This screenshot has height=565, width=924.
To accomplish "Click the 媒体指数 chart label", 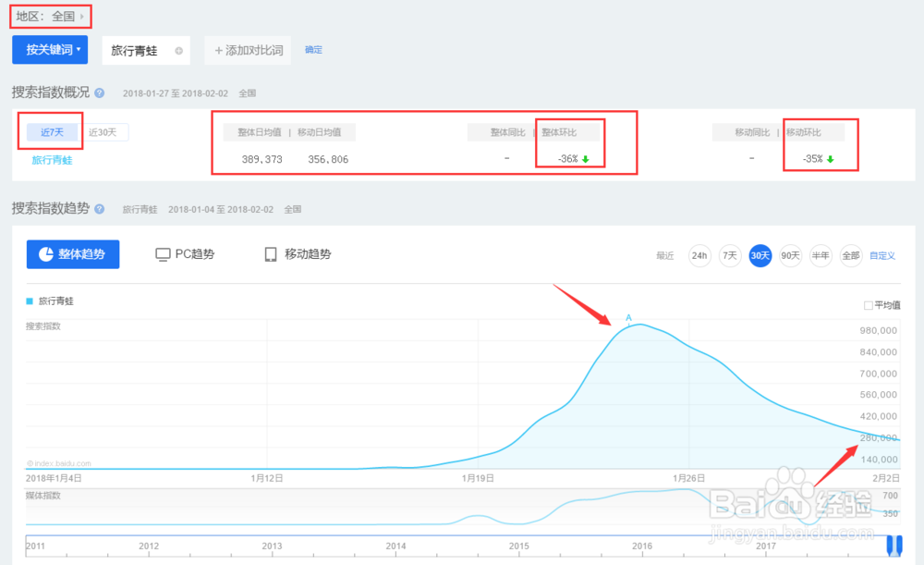I will pos(43,496).
